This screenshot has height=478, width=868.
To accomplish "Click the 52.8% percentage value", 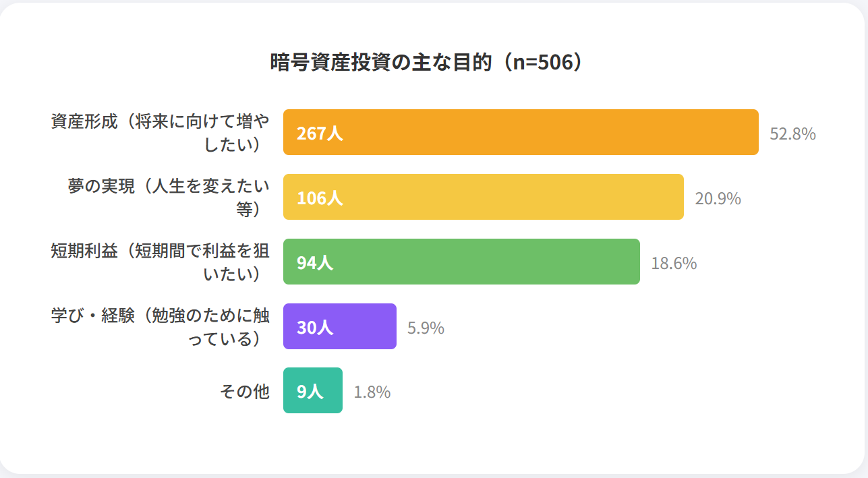I will 792,133.
